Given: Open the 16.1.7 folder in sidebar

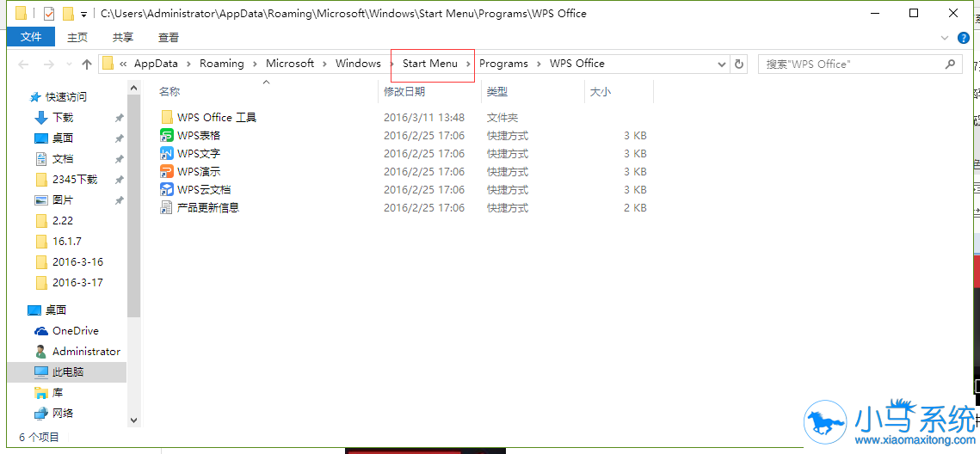Looking at the screenshot, I should coord(67,241).
